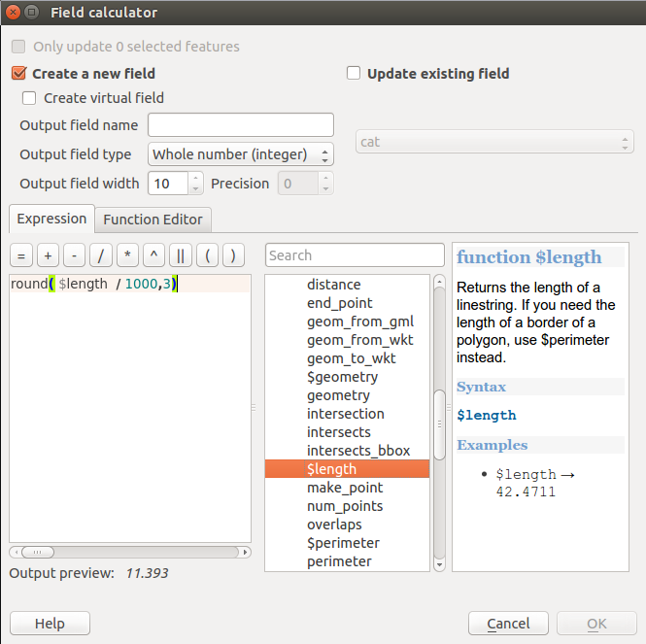Decrease Output field width stepper

tap(195, 188)
